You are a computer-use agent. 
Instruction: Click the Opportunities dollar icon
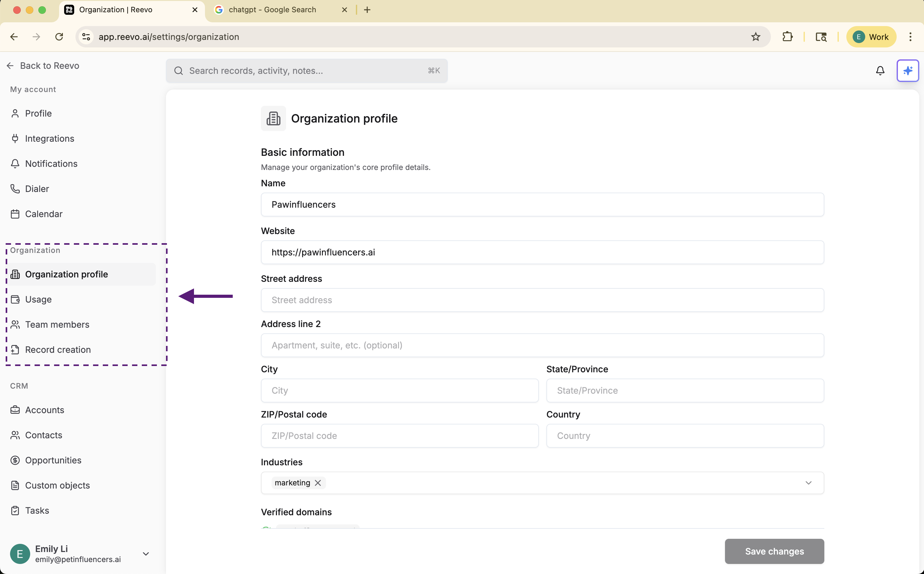pos(15,460)
